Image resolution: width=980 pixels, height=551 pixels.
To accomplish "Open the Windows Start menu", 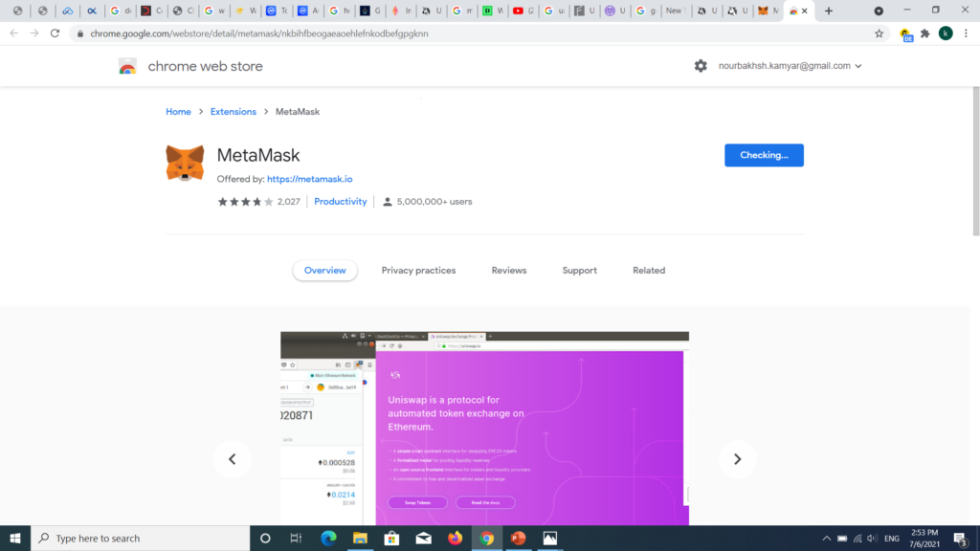I will [15, 538].
